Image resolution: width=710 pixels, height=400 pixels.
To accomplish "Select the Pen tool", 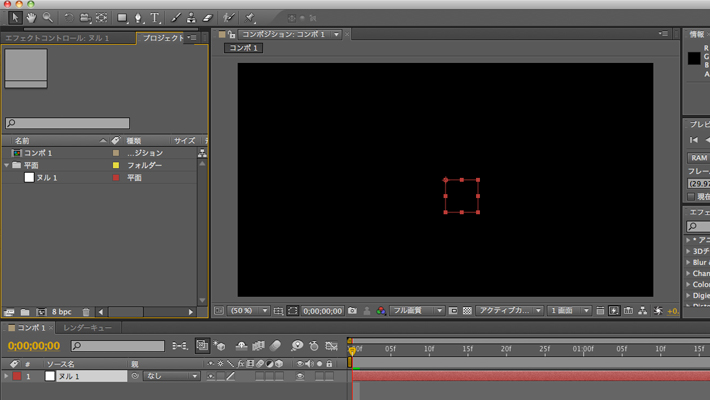I will click(x=138, y=17).
